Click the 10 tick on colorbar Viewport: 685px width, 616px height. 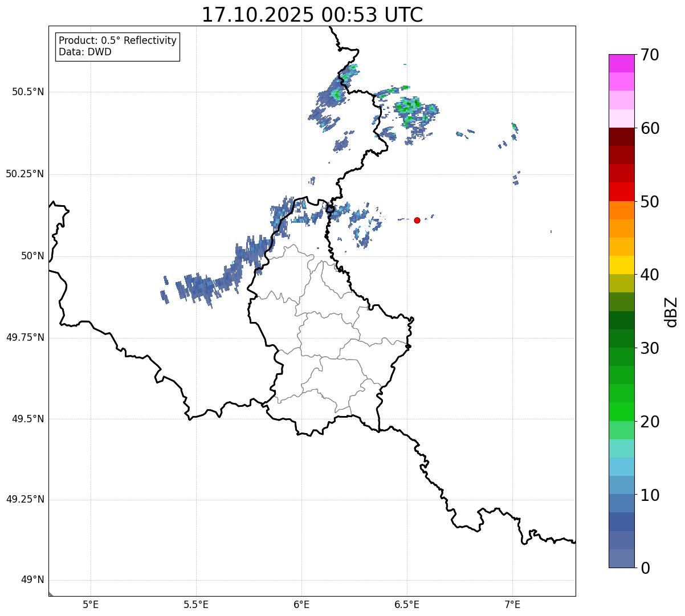[x=650, y=495]
